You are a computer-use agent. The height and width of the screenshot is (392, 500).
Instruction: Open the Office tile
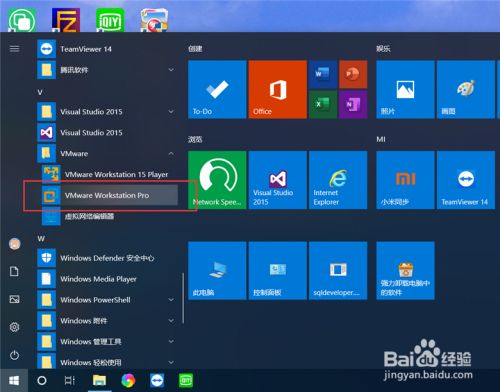click(x=278, y=89)
